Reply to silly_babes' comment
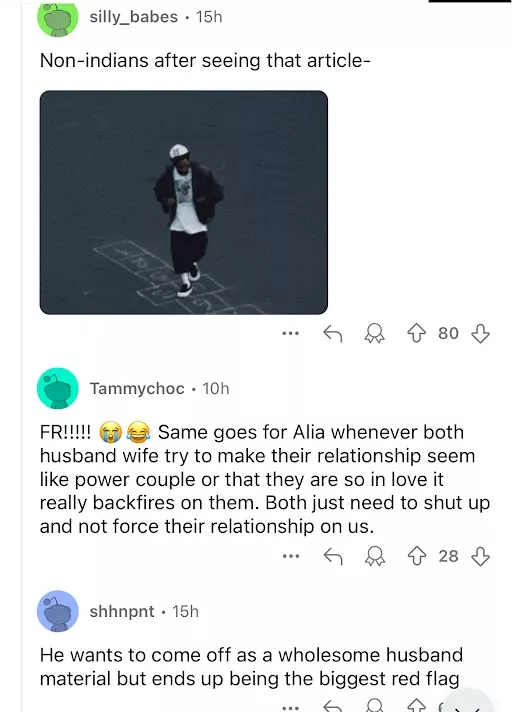The width and height of the screenshot is (512, 712). click(332, 334)
